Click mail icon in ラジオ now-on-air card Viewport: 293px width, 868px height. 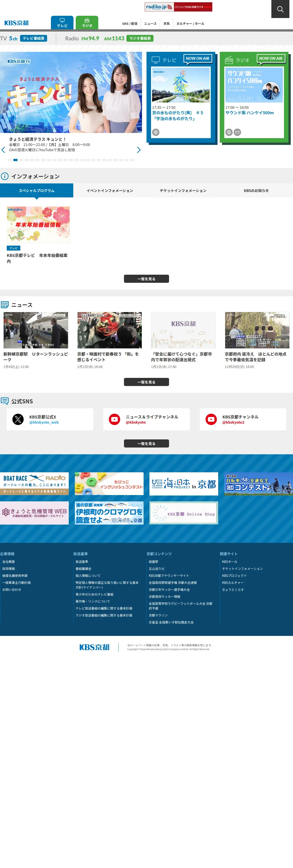click(x=237, y=132)
